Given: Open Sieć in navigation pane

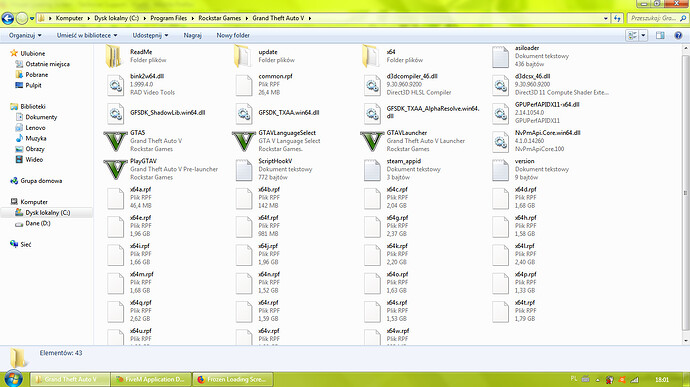Looking at the screenshot, I should pos(26,244).
